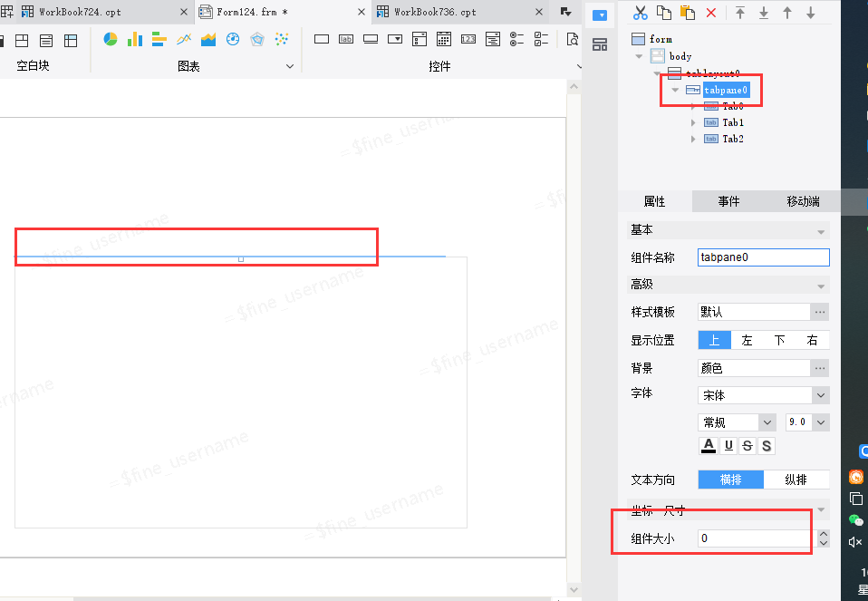868x601 pixels.
Task: Add a radio button group widget
Action: pyautogui.click(x=517, y=39)
